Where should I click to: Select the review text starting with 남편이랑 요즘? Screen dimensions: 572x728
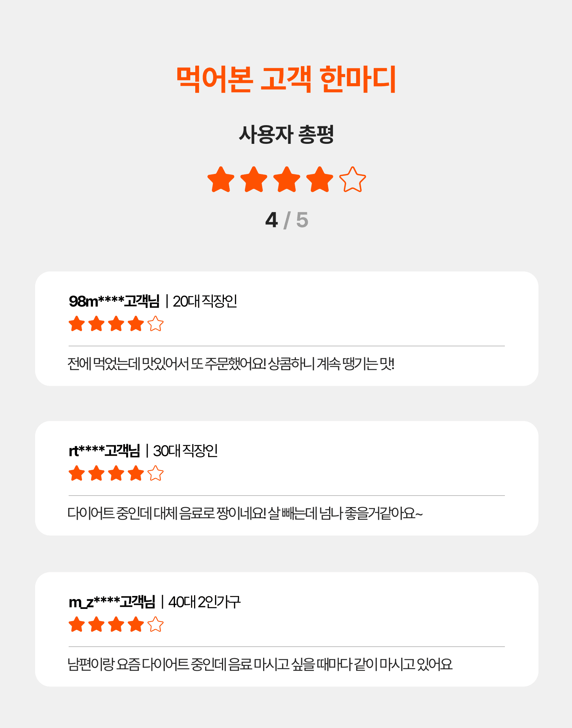260,664
